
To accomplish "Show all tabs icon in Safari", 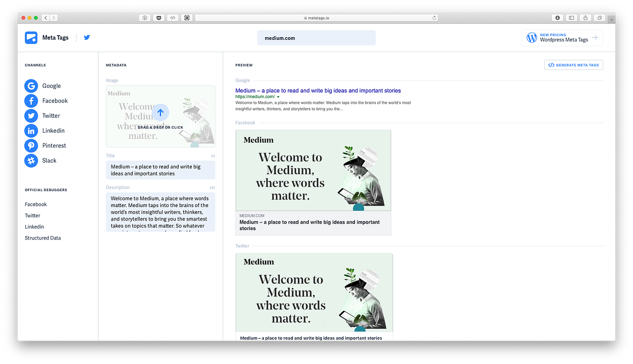I will pos(599,18).
